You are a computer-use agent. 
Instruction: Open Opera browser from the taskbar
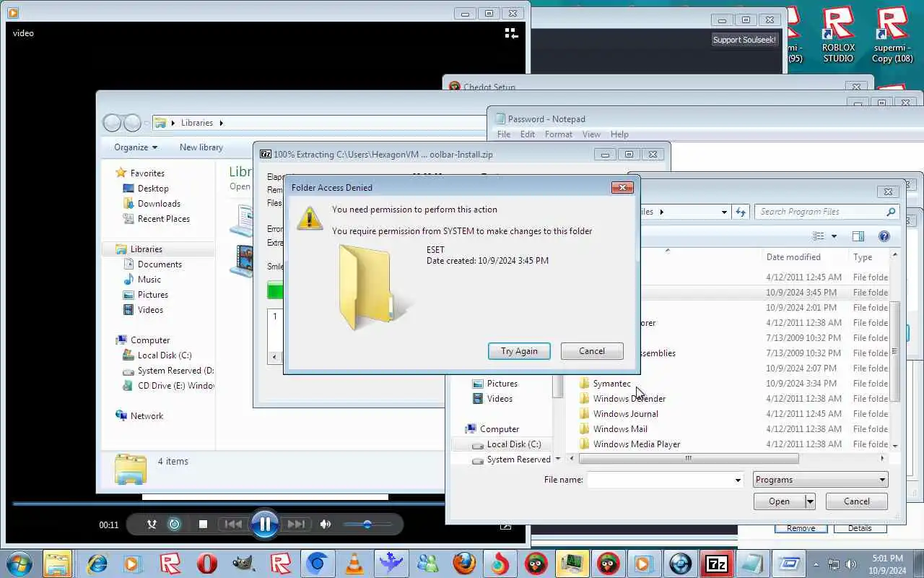pyautogui.click(x=207, y=564)
